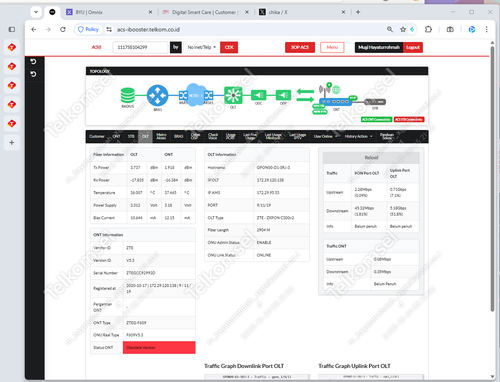Open the SOP ACS button
This screenshot has height=382, width=500.
click(300, 47)
